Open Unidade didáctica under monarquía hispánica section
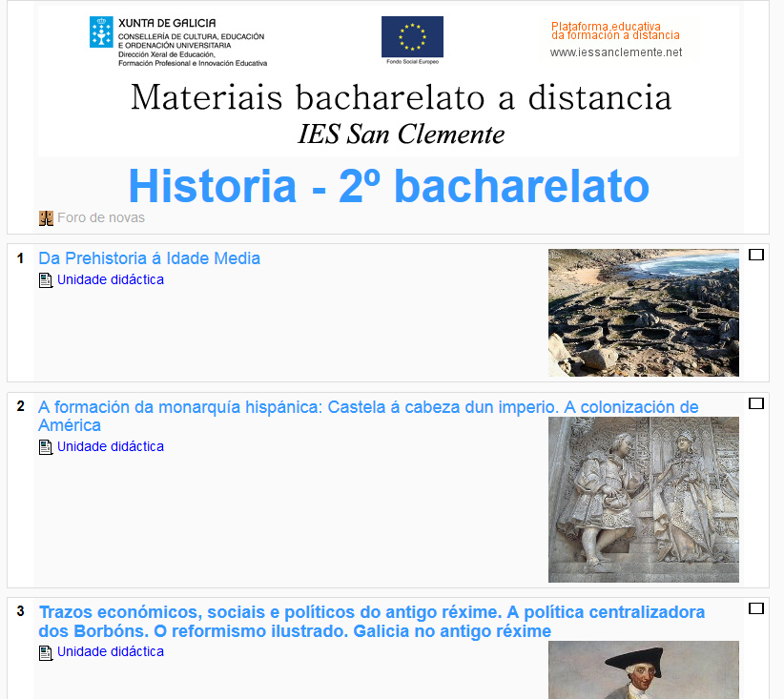Screen dimensions: 784x699 (111, 447)
